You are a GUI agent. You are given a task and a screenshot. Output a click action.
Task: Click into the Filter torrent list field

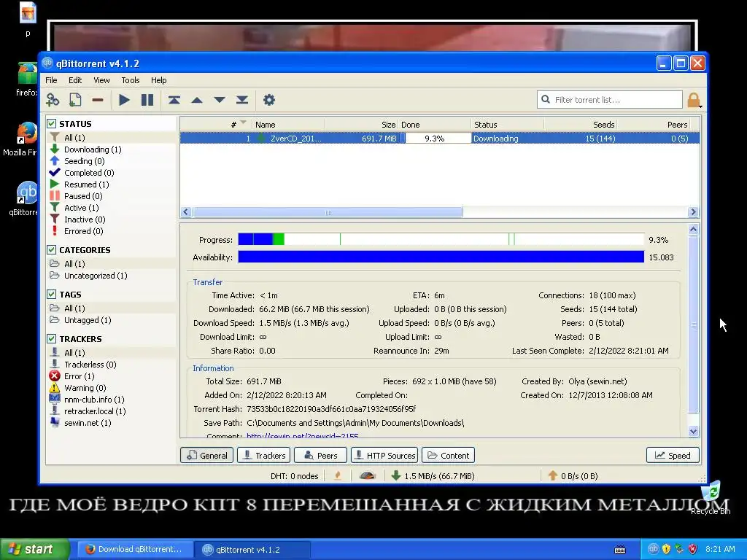[611, 100]
